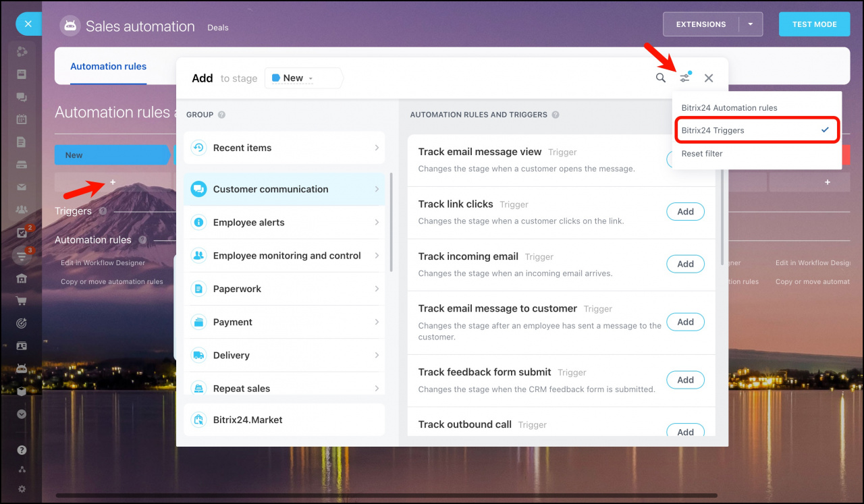Open Automation rules section help icon
The width and height of the screenshot is (864, 504).
tap(142, 240)
